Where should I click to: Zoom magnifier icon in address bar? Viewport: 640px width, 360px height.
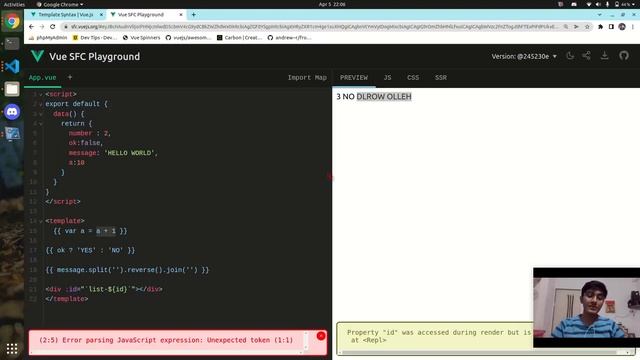click(566, 27)
